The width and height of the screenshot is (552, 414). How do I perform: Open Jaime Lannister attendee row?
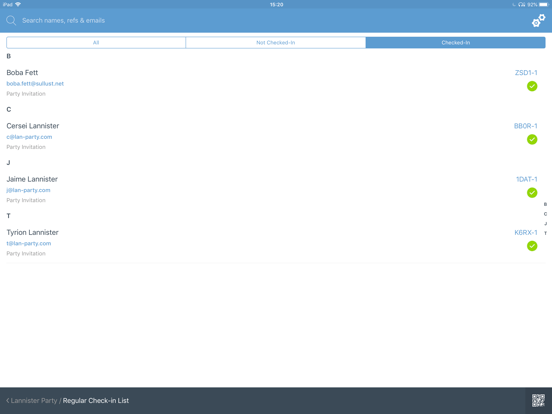pos(276,189)
